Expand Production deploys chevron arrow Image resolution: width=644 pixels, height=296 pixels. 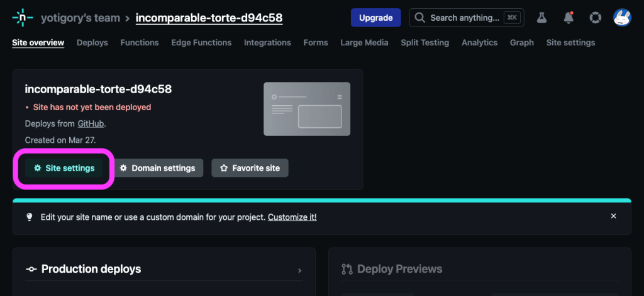(300, 271)
